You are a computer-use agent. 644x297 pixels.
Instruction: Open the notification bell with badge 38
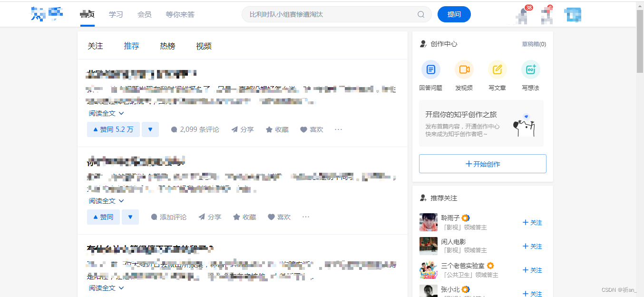pos(523,15)
